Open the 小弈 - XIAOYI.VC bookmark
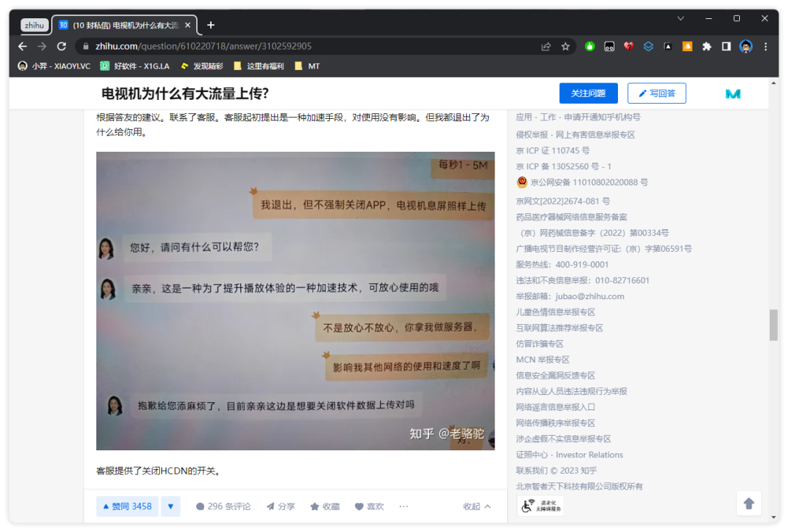Viewport: 788px width, 532px height. coord(54,66)
